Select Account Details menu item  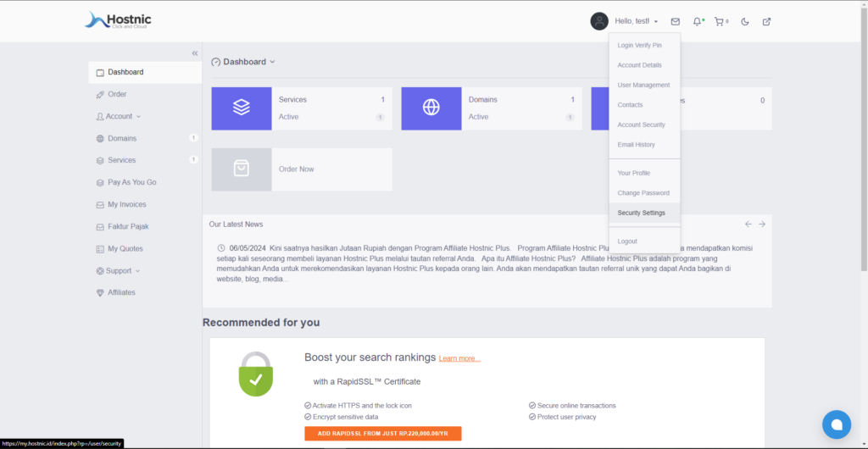point(644,65)
